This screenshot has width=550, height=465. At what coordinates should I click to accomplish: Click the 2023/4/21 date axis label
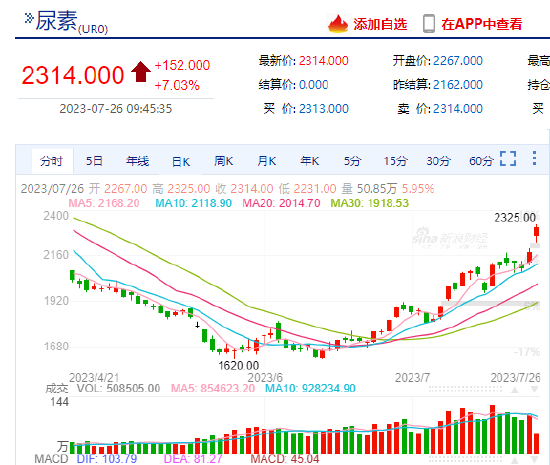pos(94,378)
